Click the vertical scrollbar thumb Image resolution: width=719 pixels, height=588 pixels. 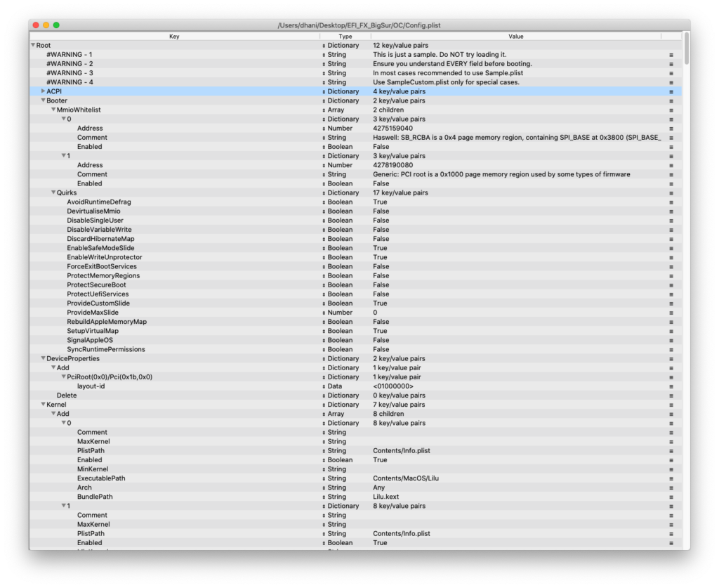point(686,48)
